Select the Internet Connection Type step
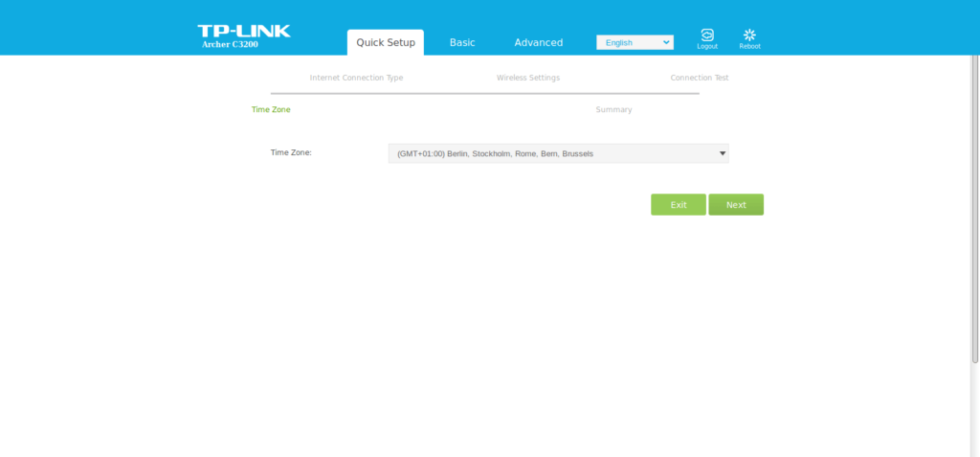This screenshot has width=980, height=457. point(356,78)
